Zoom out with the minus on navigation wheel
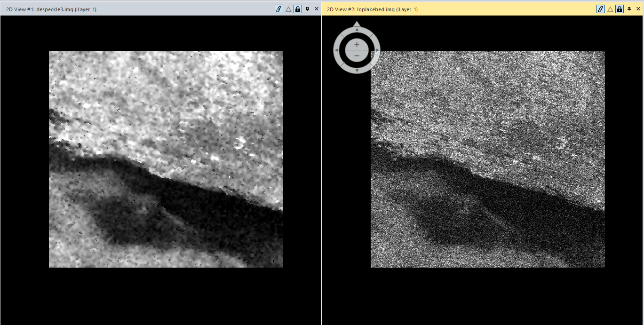This screenshot has width=644, height=325. coord(357,55)
